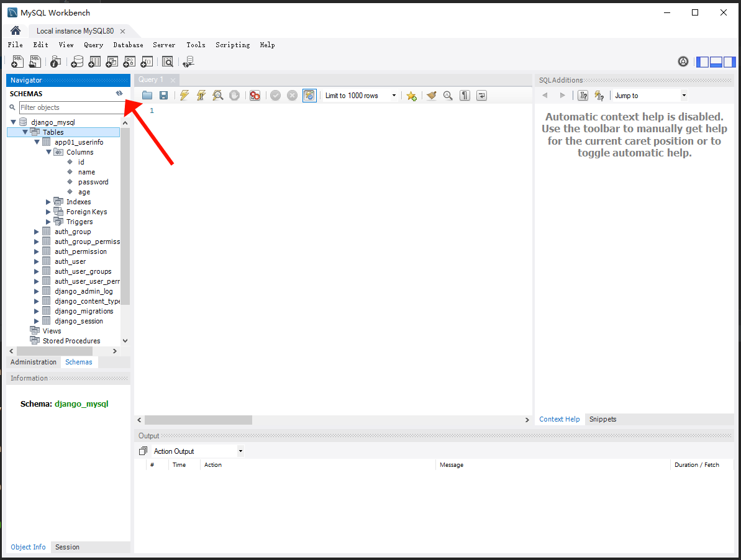Select the Stored Procedures folder
The image size is (741, 560).
71,341
